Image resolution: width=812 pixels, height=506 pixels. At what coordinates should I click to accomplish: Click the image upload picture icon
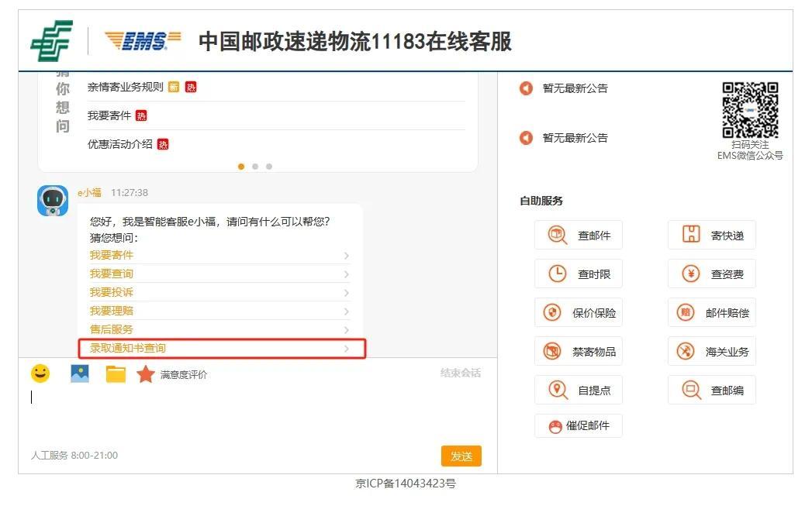coord(79,373)
